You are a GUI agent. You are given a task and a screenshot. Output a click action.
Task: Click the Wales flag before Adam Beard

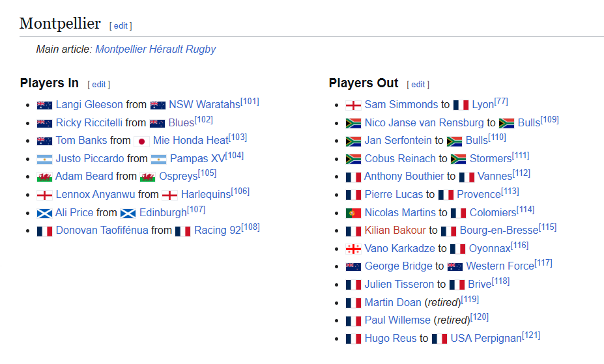tap(44, 176)
